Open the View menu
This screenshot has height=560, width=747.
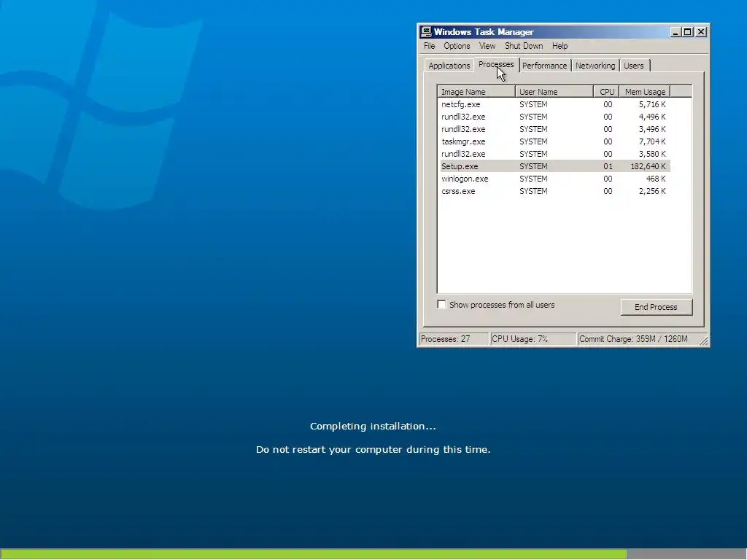point(487,46)
